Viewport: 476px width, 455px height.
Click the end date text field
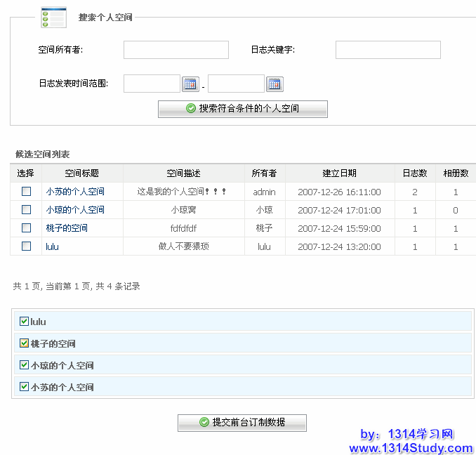click(x=236, y=84)
